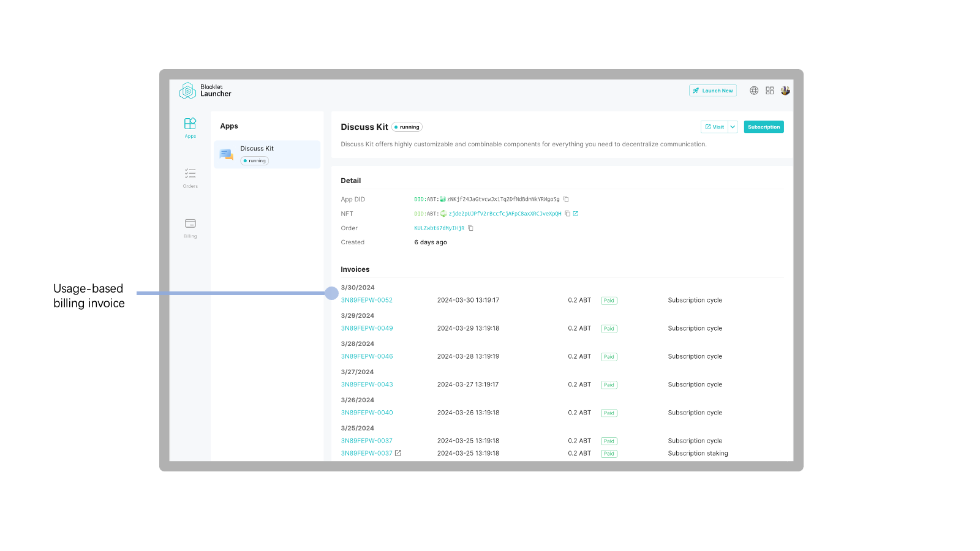Click the Subscription button
Viewport: 980px width, 551px height.
pos(763,127)
